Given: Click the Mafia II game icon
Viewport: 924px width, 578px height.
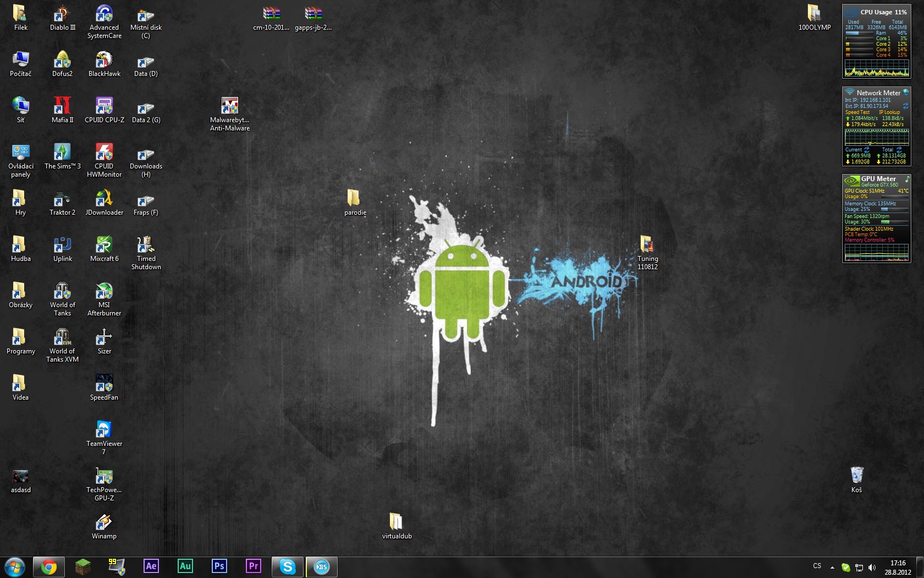Looking at the screenshot, I should 63,110.
